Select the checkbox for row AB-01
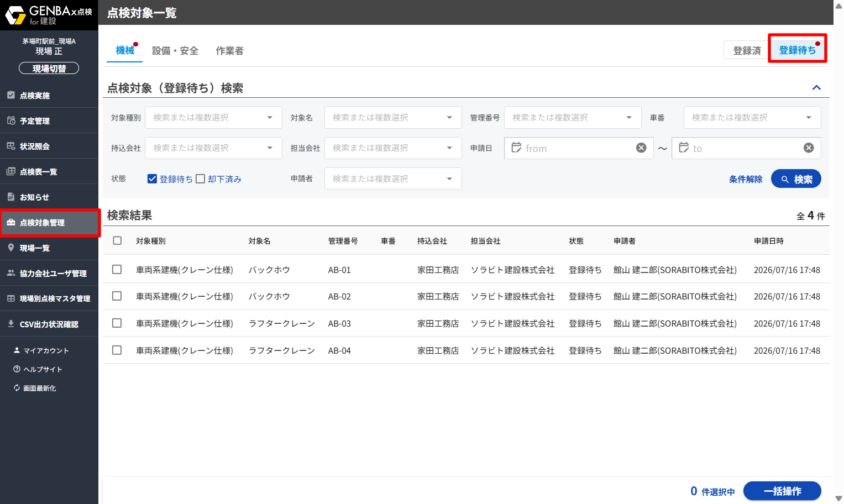844x504 pixels. (x=117, y=269)
